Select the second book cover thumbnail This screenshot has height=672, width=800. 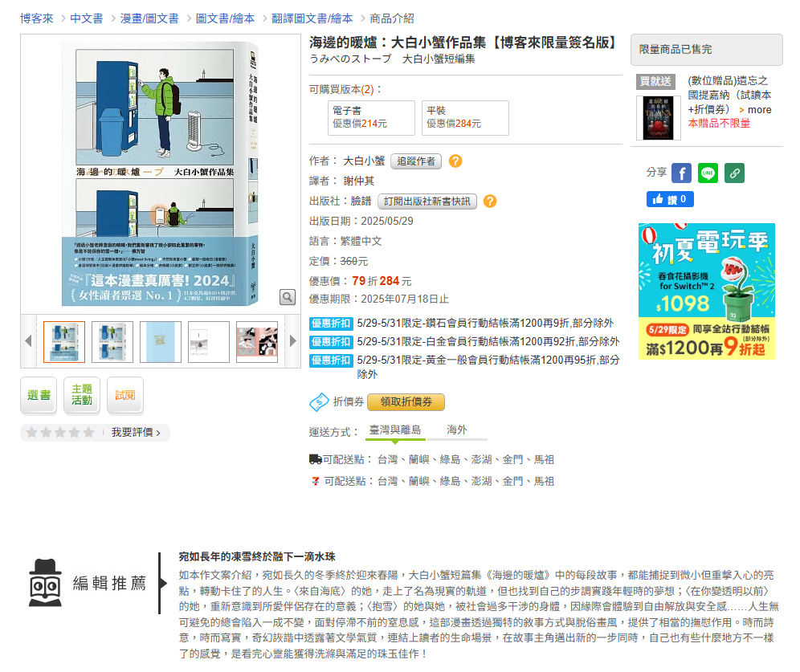click(112, 341)
